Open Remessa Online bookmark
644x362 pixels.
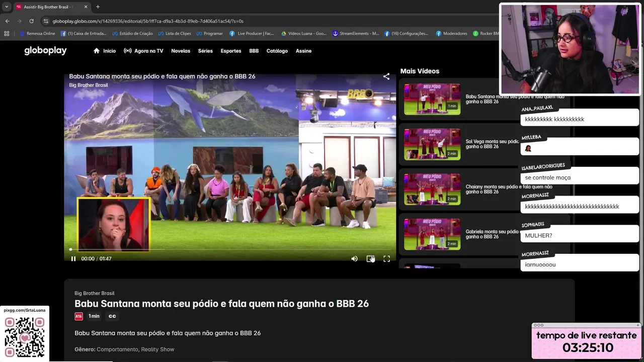[x=37, y=34]
